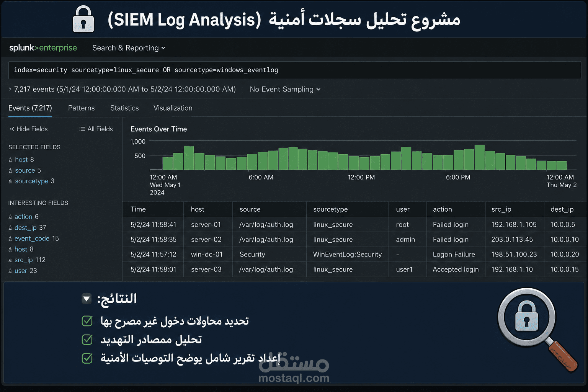Sort by the action column header

[442, 209]
